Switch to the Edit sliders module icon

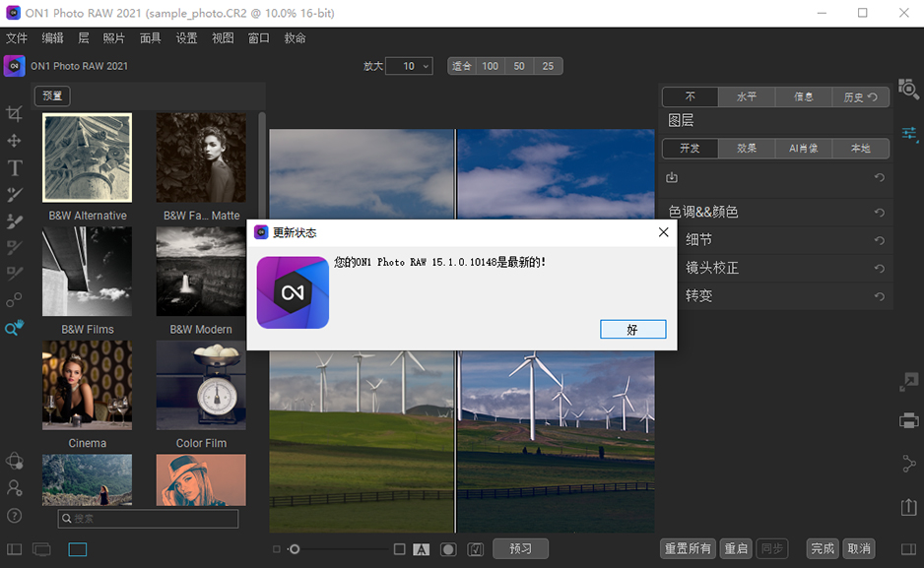coord(908,134)
